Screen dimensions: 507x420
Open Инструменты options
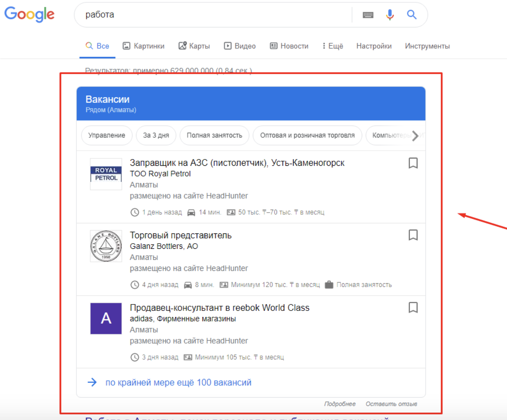[x=427, y=46]
